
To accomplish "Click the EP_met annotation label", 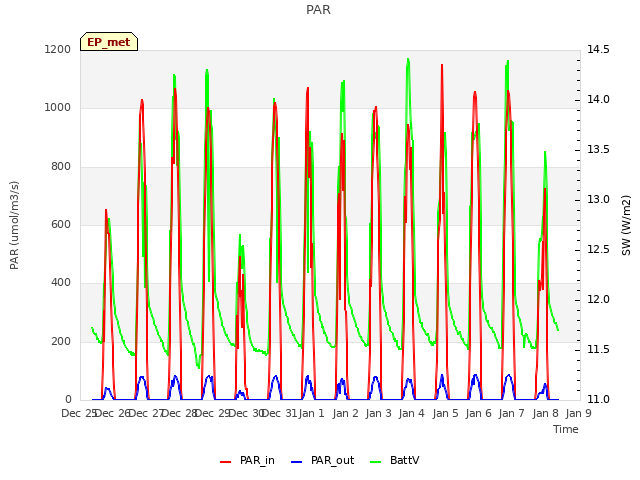I will point(109,42).
